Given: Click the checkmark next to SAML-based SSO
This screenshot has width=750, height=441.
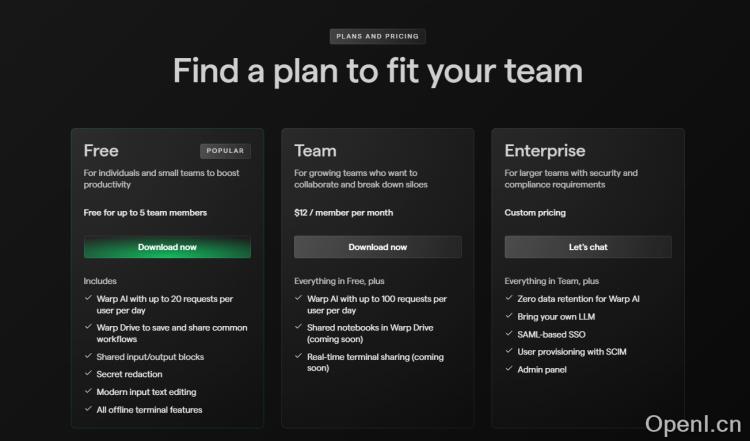Looking at the screenshot, I should coord(509,334).
